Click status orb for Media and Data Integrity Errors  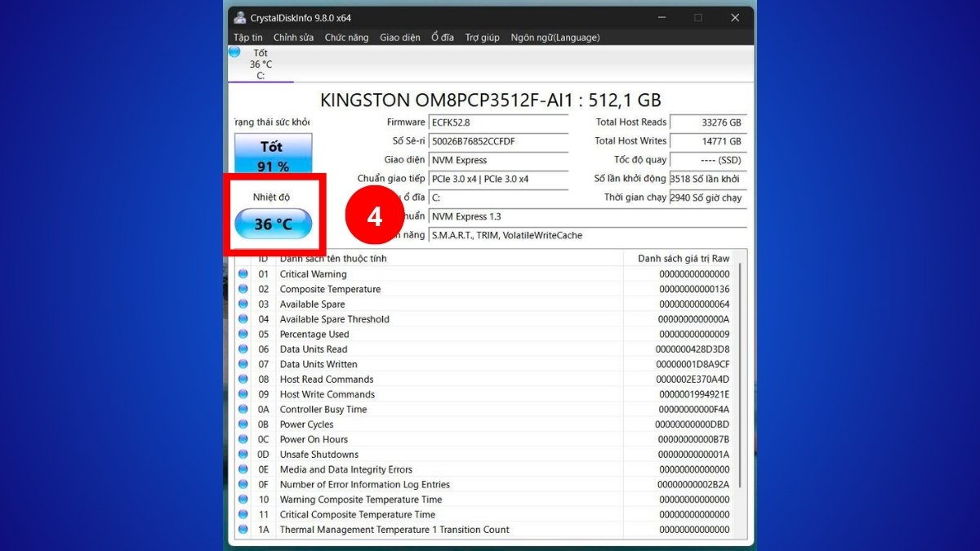(x=243, y=469)
